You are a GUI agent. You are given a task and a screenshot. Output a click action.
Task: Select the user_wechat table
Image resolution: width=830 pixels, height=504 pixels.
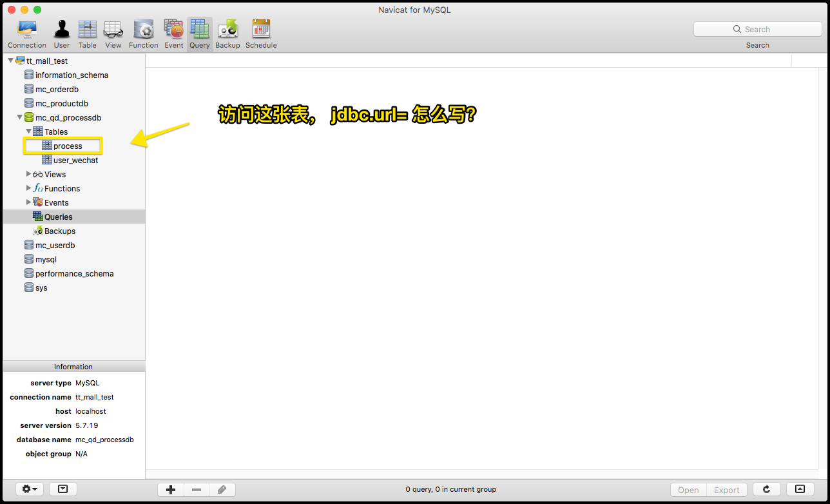[x=75, y=160]
